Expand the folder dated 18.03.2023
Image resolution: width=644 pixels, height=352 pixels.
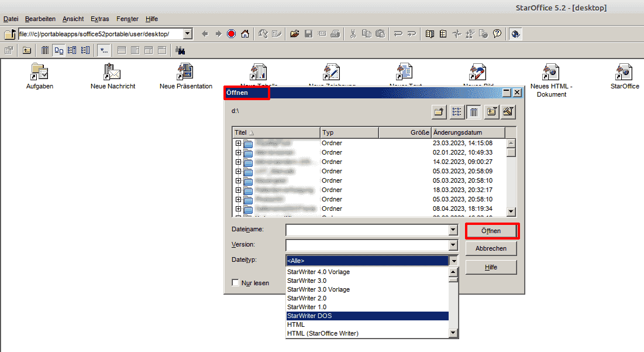coord(238,190)
